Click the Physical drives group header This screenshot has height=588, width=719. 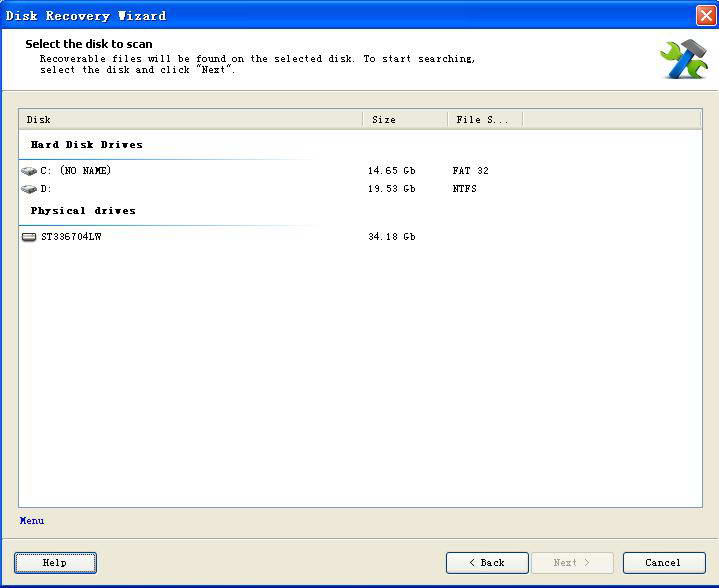pyautogui.click(x=83, y=211)
